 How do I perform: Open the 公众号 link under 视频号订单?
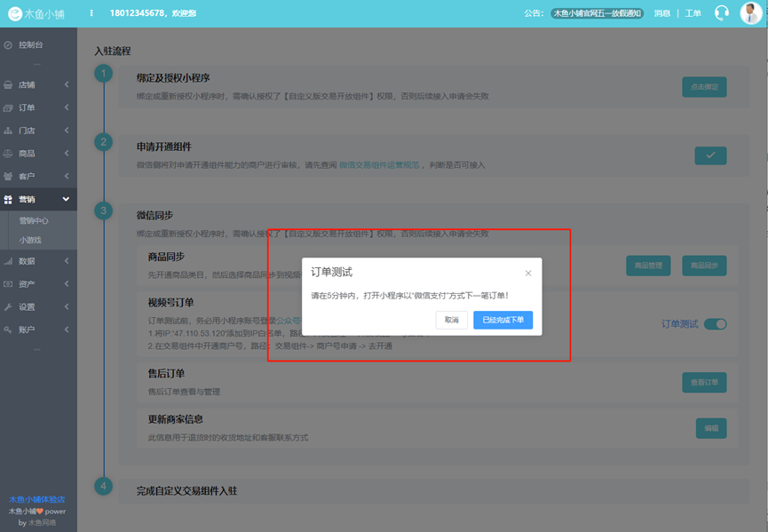click(289, 321)
